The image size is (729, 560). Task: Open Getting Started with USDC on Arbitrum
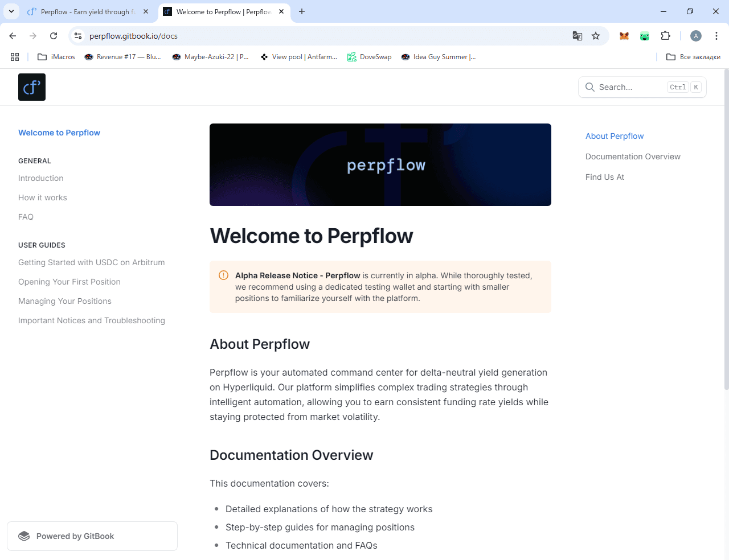(92, 262)
